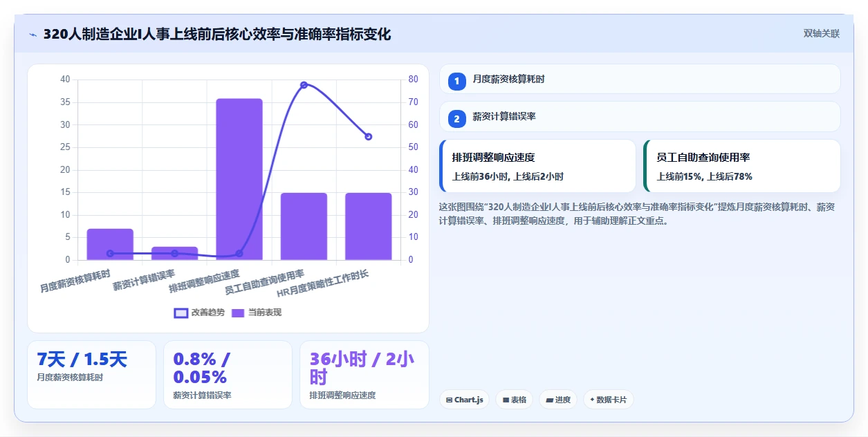The image size is (868, 437).
Task: Click the 数据卡片 tag label
Action: [x=612, y=400]
